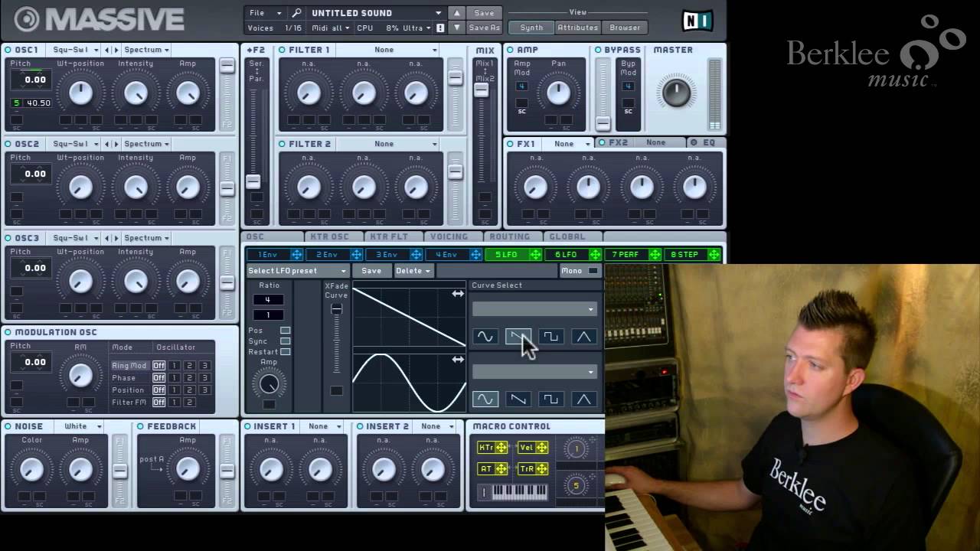The width and height of the screenshot is (980, 551).
Task: Click Save in the header
Action: (484, 13)
